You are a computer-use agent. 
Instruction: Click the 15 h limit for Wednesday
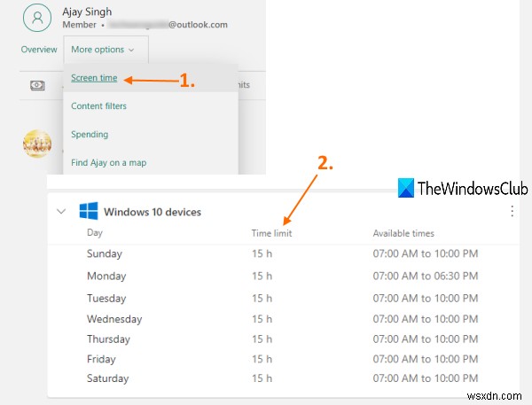point(262,319)
